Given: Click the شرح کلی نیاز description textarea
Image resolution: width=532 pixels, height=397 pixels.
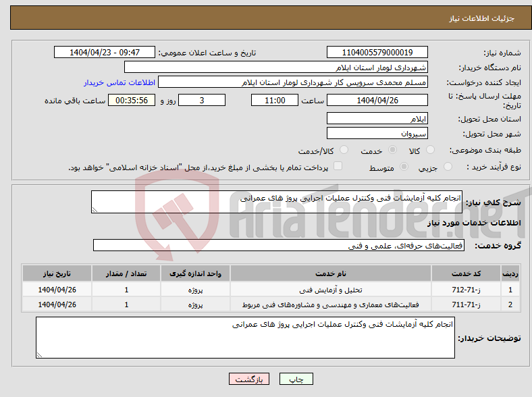Looking at the screenshot, I should pyautogui.click(x=277, y=202).
